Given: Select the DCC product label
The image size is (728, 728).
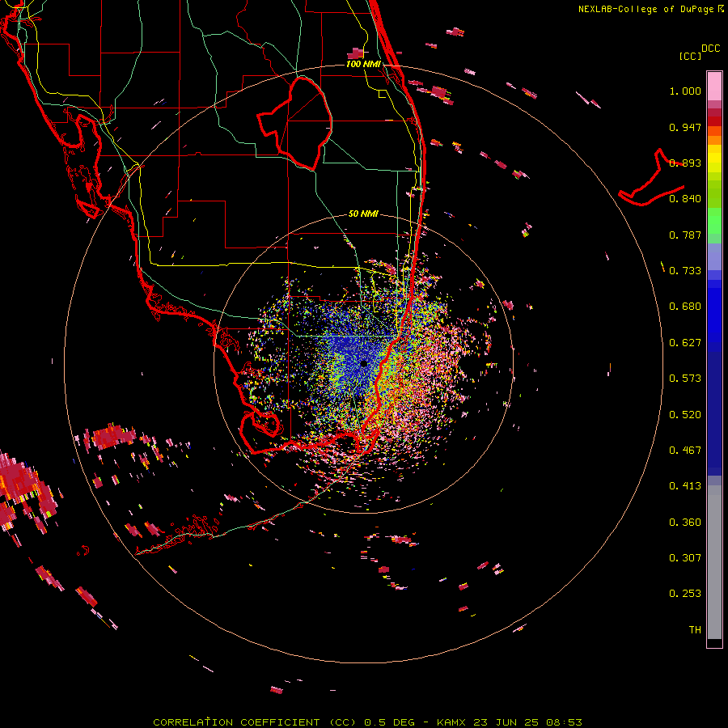Looking at the screenshot, I should tap(710, 49).
